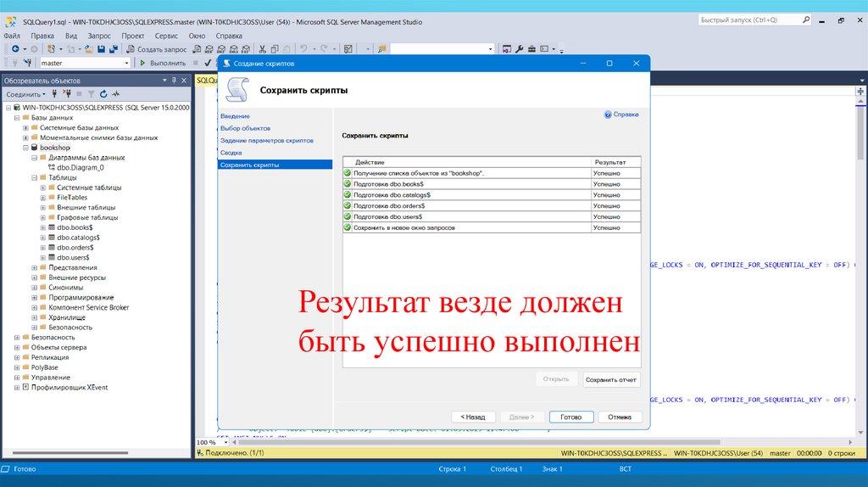Click the Результат column header
This screenshot has width=868, height=487.
tap(616, 162)
